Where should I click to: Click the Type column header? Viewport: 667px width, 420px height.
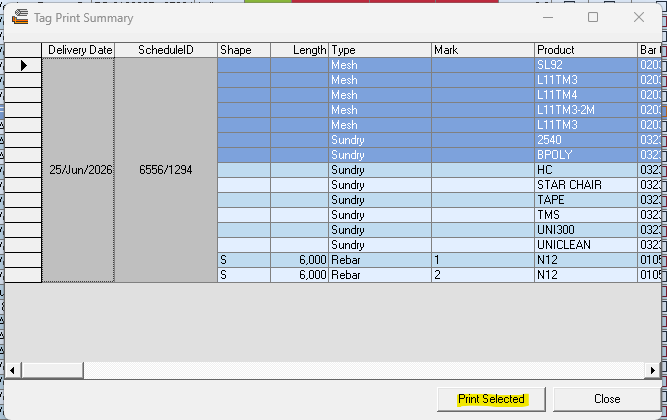coord(380,50)
